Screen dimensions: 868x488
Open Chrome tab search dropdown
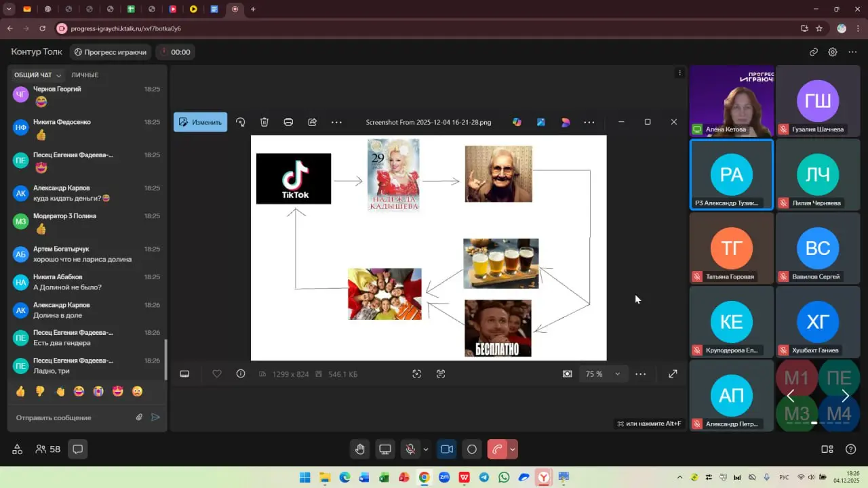pos(9,9)
